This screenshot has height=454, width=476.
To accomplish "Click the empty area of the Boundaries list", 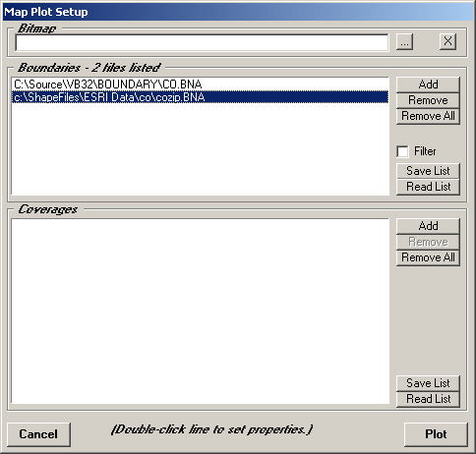I will (200, 149).
